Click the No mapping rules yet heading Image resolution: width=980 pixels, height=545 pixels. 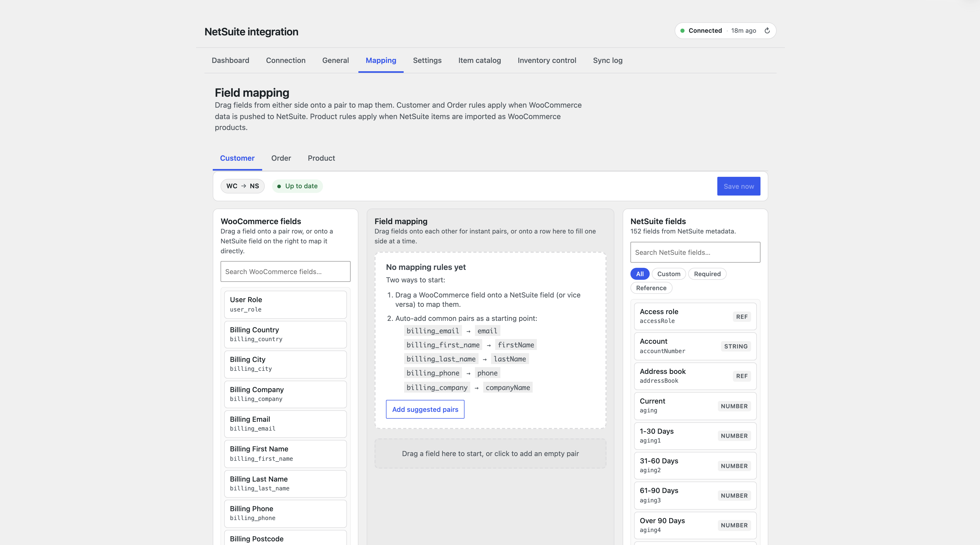click(x=425, y=267)
